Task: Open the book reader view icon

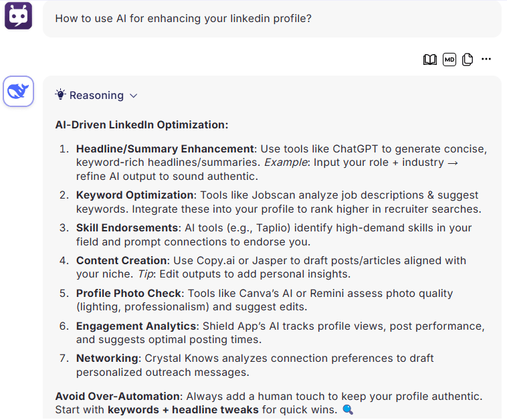Action: (x=429, y=60)
